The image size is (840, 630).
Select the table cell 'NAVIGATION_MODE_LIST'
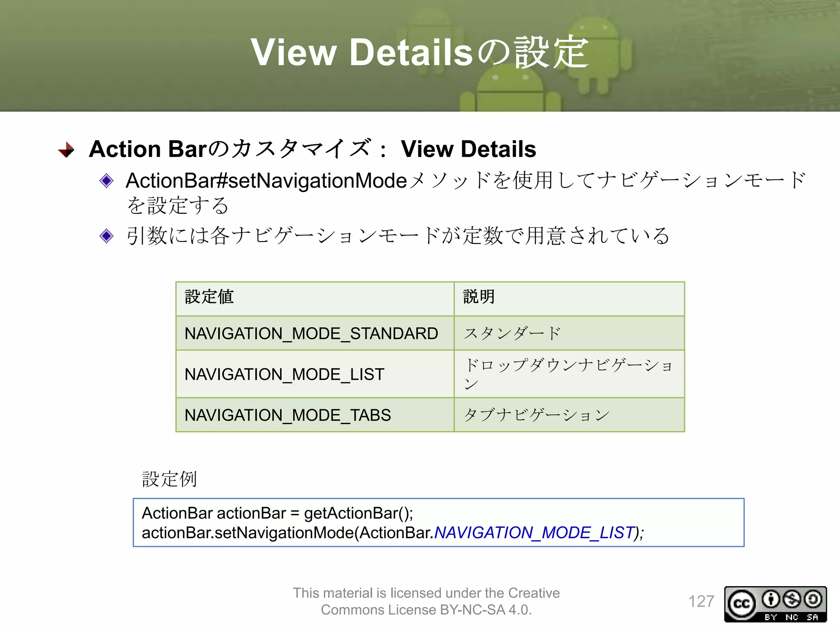tap(315, 374)
